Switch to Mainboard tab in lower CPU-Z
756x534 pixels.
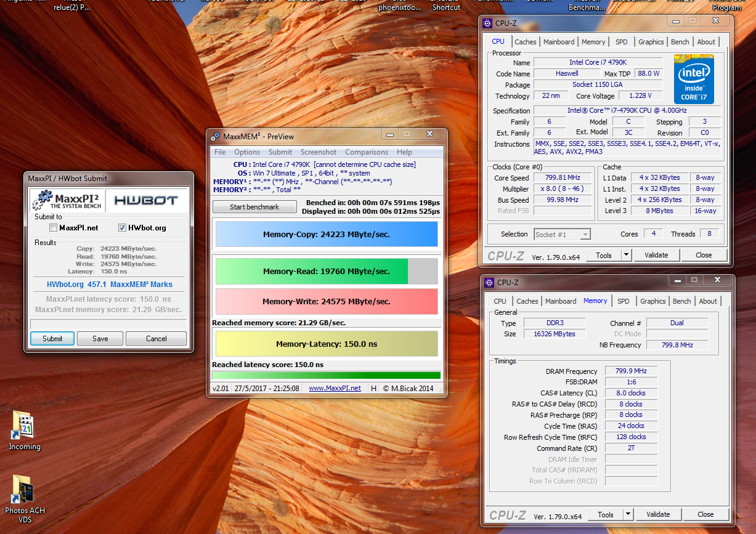click(x=561, y=301)
